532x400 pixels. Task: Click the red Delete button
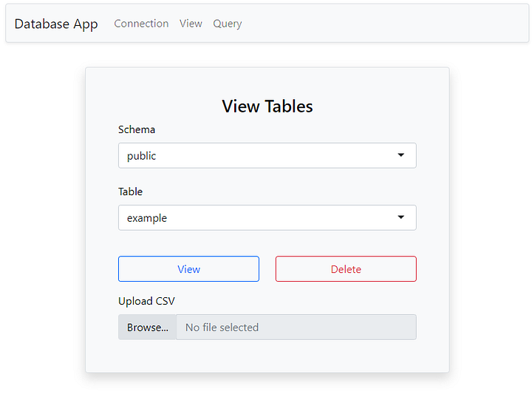click(x=346, y=269)
